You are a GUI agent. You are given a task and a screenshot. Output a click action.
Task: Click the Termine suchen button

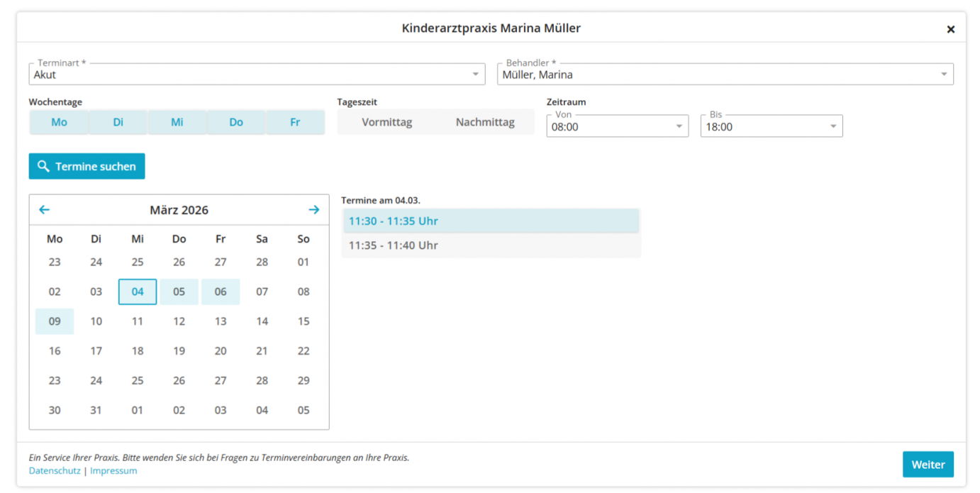click(87, 166)
